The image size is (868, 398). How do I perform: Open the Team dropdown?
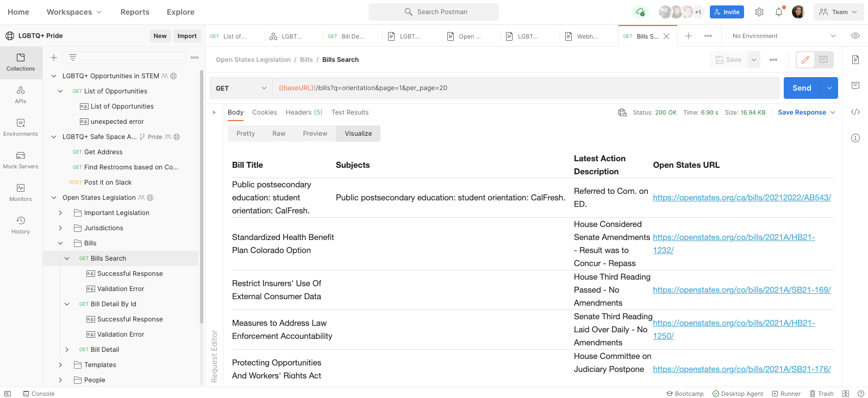pyautogui.click(x=839, y=12)
